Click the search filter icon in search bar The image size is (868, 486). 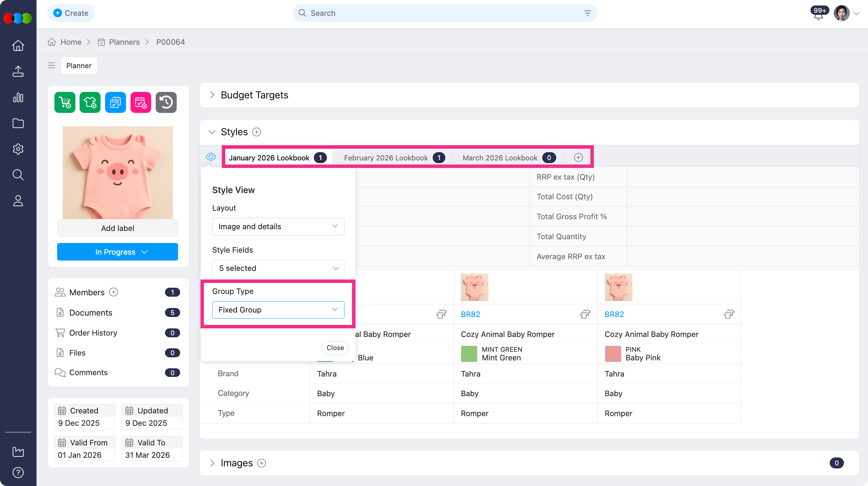[588, 13]
